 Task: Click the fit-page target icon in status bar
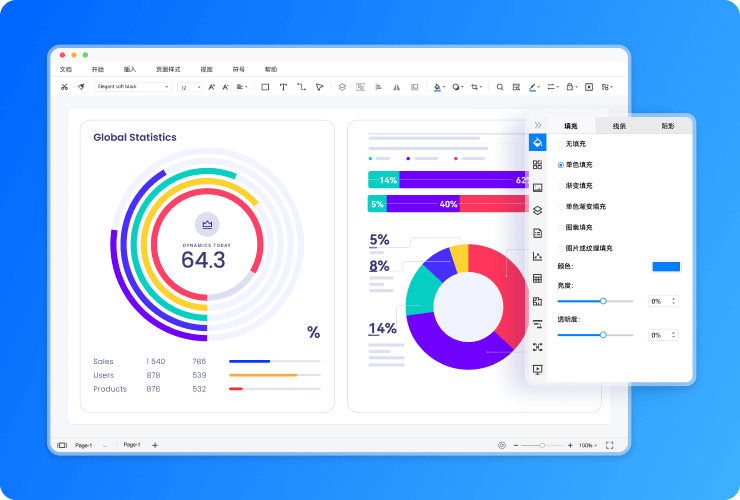click(x=502, y=445)
